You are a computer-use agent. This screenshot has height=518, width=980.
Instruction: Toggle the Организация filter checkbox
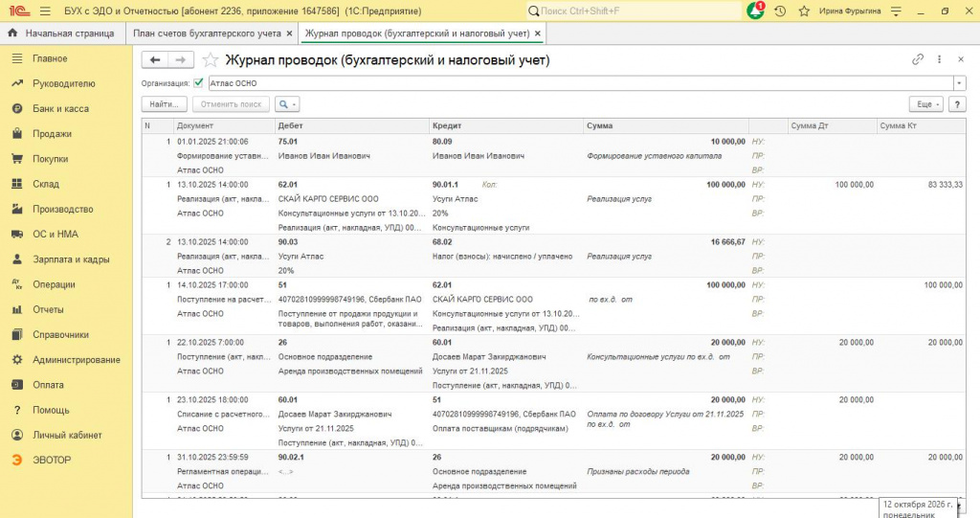[199, 82]
